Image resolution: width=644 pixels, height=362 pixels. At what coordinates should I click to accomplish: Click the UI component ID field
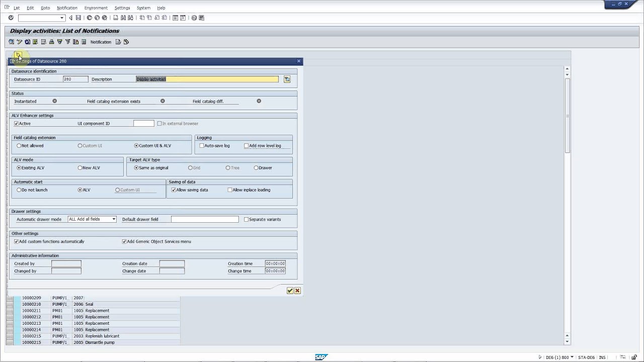pyautogui.click(x=144, y=123)
